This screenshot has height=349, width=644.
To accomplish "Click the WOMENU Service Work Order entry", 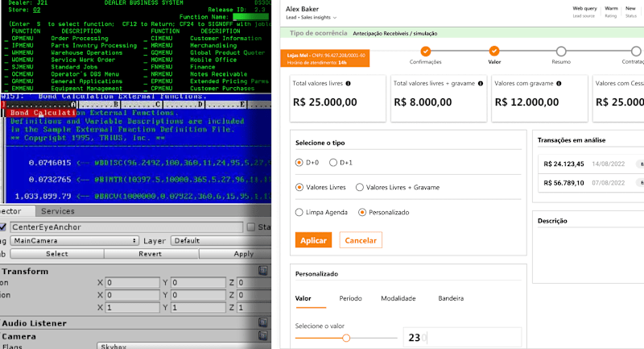I will (x=60, y=60).
